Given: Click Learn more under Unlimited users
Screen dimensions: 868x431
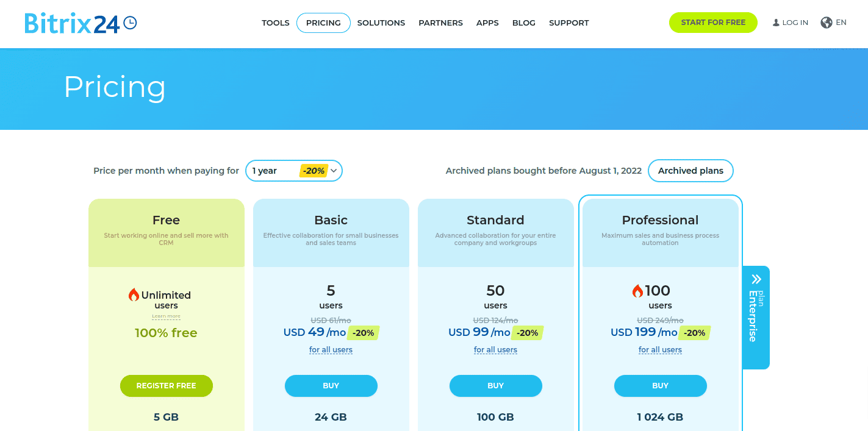Looking at the screenshot, I should (x=166, y=316).
